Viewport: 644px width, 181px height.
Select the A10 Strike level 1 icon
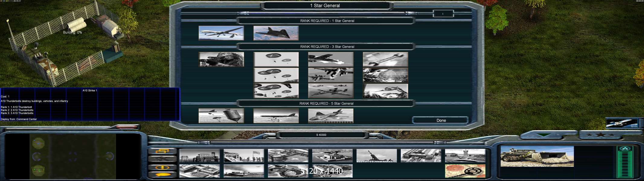331,59
